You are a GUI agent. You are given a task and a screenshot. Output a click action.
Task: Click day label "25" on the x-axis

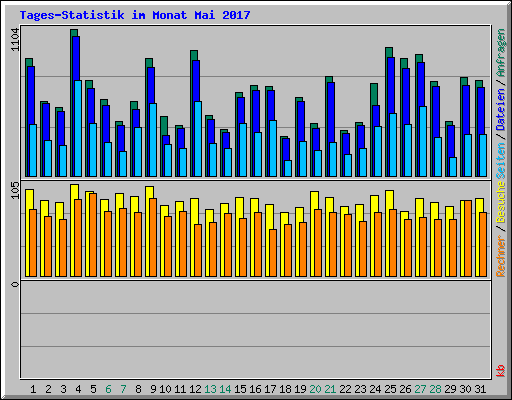(390, 389)
